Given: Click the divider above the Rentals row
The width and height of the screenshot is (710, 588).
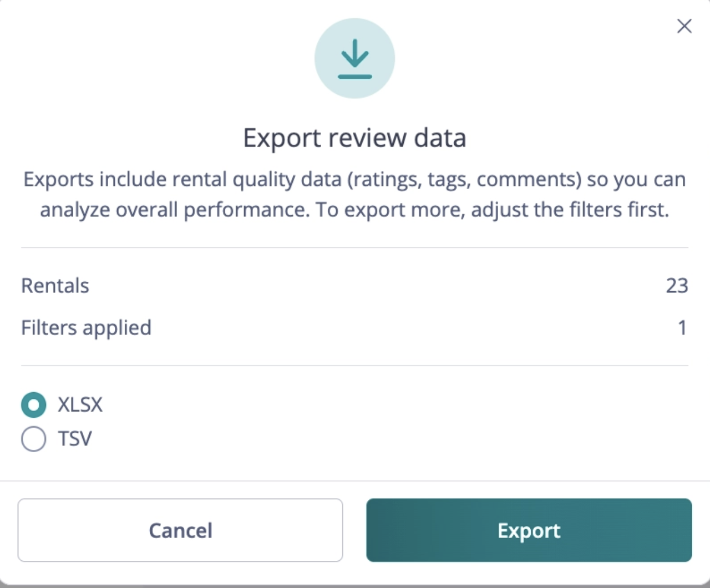Looking at the screenshot, I should pyautogui.click(x=354, y=247).
